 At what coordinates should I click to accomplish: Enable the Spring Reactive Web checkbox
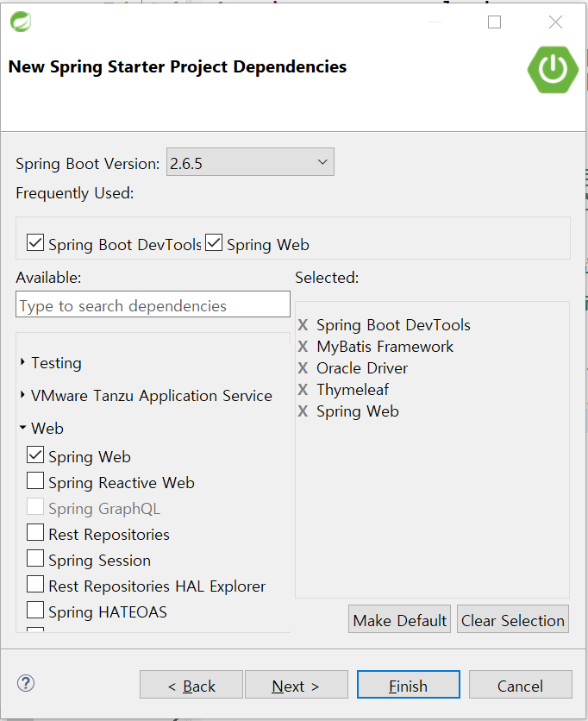point(35,480)
